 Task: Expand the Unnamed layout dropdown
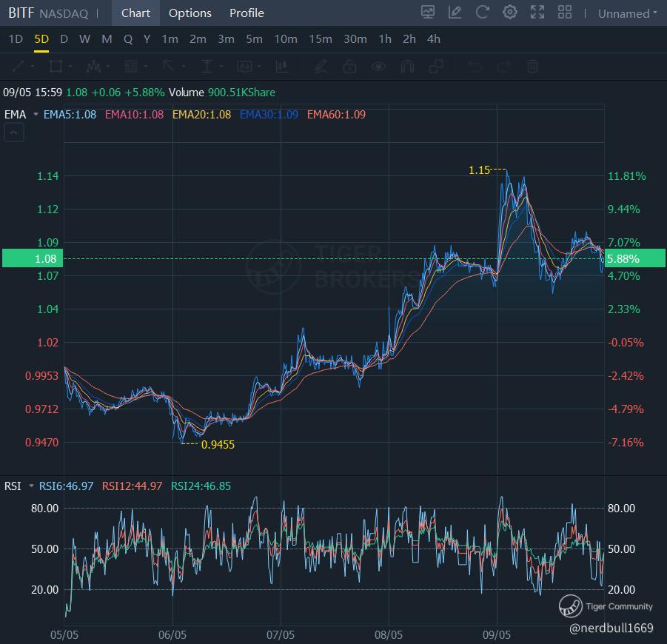[x=627, y=13]
